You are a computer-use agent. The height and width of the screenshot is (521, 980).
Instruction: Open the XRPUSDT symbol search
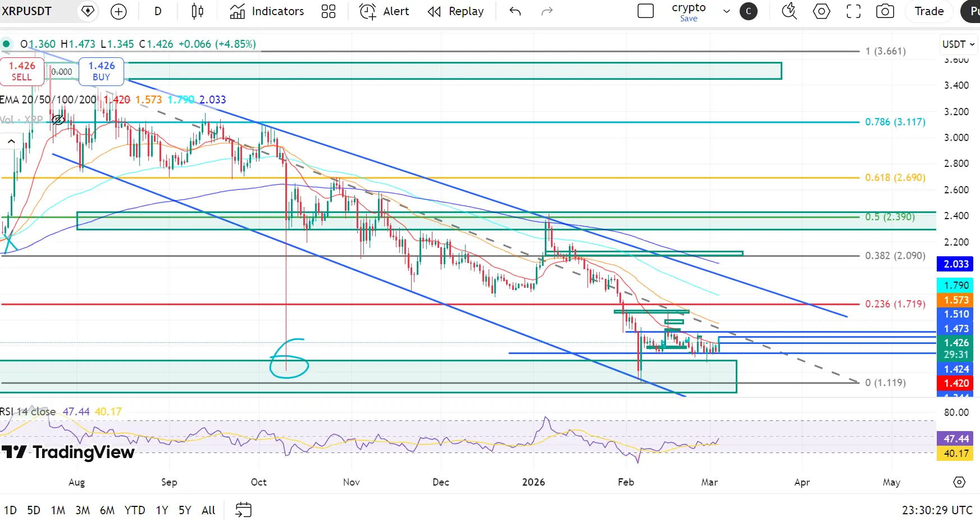pos(27,11)
